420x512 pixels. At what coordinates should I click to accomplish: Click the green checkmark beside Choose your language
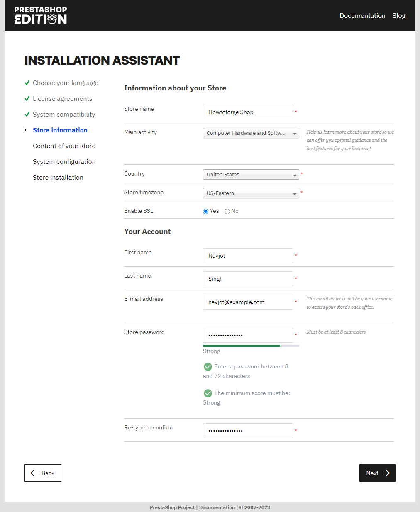27,83
